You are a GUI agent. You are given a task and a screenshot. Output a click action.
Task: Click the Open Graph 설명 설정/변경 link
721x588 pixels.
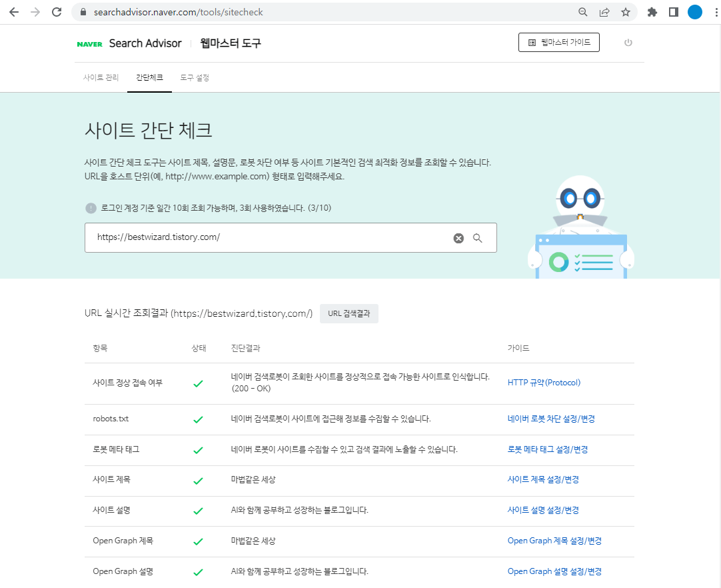pyautogui.click(x=554, y=571)
